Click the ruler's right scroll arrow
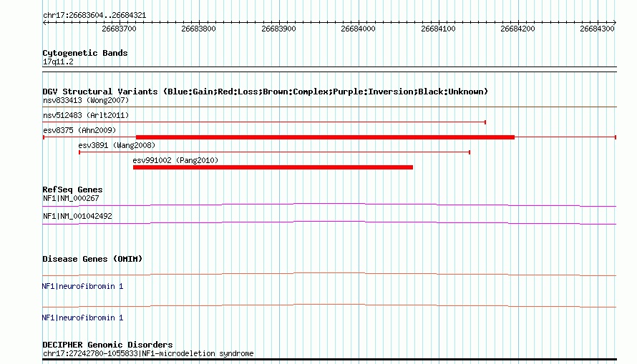 [614, 23]
